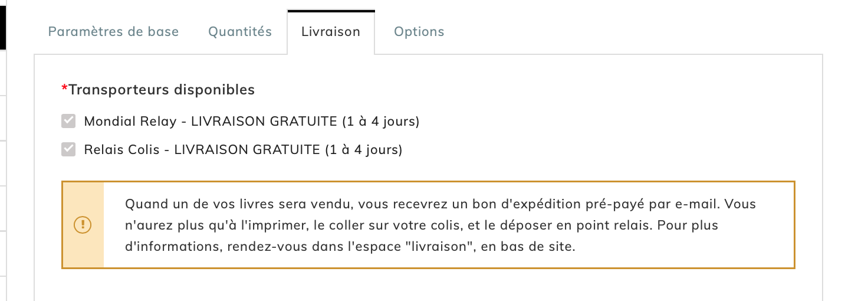Click the Relais Colis carrier name

(122, 150)
